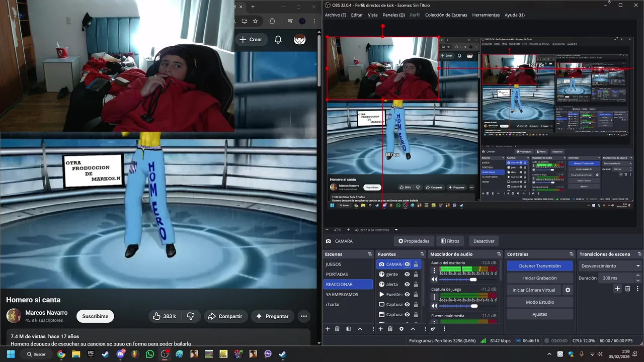Mute Audio del escritorio speaker
Viewport: 644px width, 362px height.
click(435, 279)
